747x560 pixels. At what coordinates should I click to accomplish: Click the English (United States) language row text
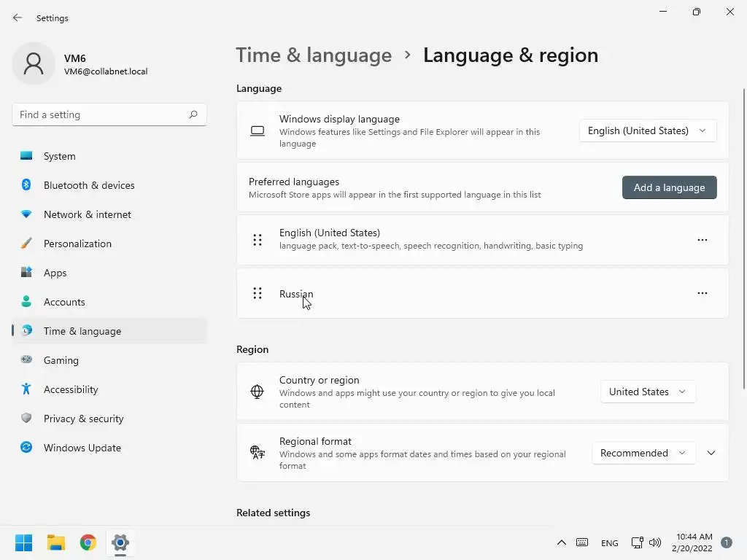pyautogui.click(x=330, y=233)
